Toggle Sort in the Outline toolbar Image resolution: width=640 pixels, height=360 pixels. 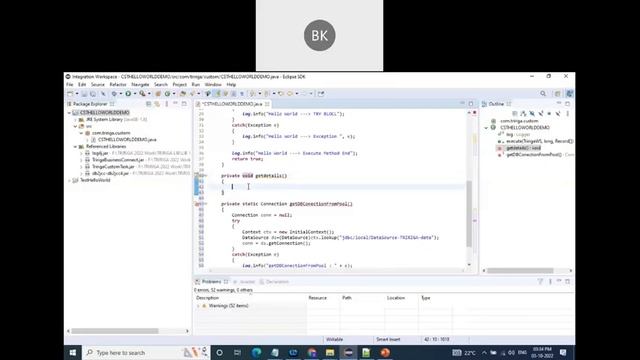[x=523, y=113]
